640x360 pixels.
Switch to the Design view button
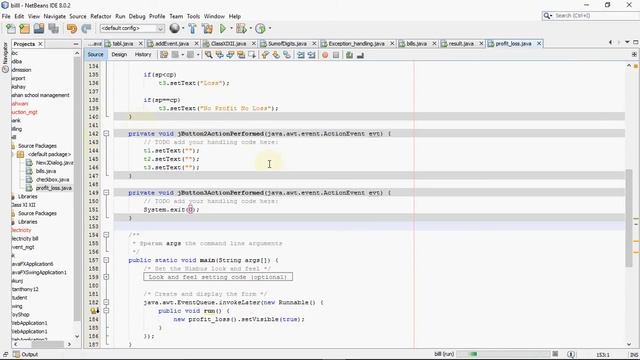tap(119, 54)
